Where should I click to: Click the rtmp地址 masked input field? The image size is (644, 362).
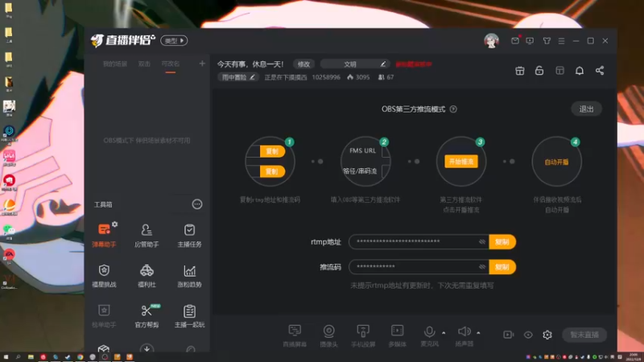[x=419, y=242]
